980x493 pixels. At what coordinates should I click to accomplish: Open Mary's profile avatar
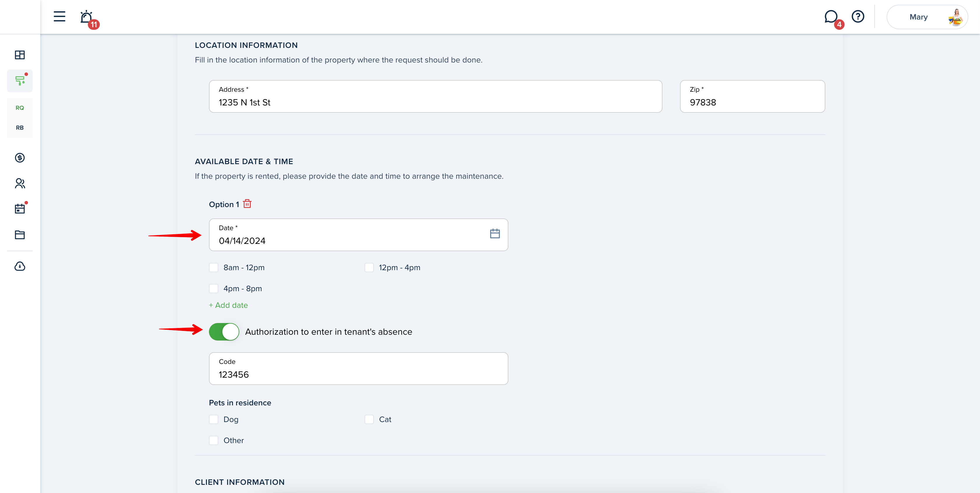pyautogui.click(x=956, y=17)
